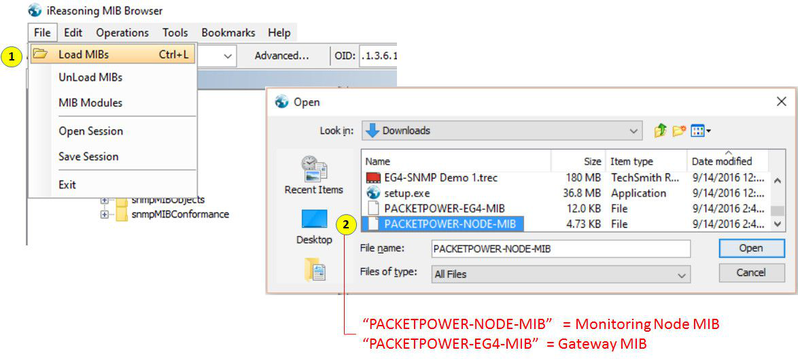This screenshot has width=798, height=363.
Task: Expand the snmpMIBObjects tree node
Action: click(x=105, y=201)
